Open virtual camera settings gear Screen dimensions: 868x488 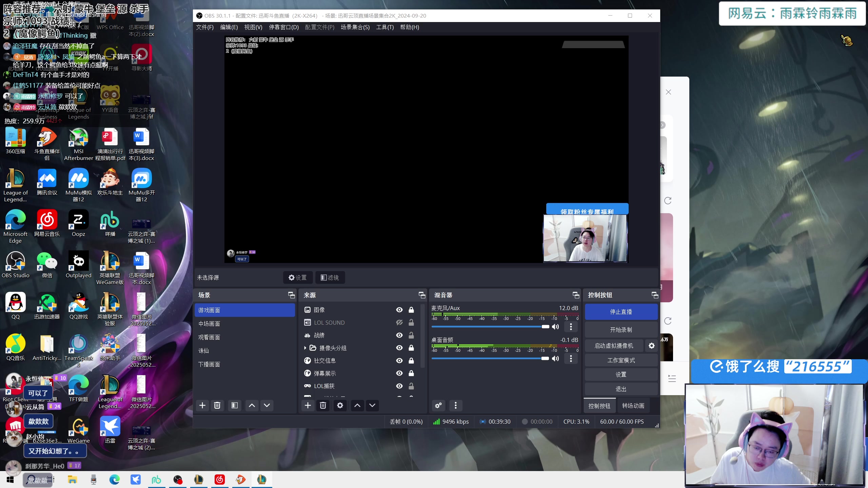click(652, 346)
